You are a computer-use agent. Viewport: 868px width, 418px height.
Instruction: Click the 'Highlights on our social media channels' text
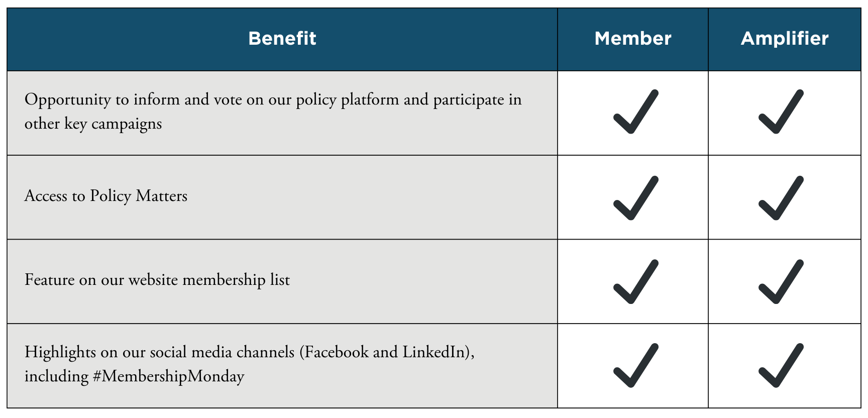[x=160, y=352]
